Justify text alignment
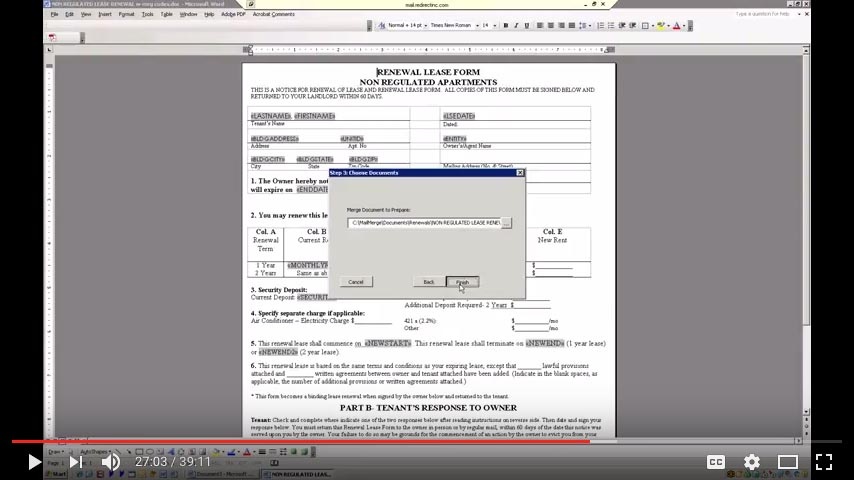The width and height of the screenshot is (854, 480). pos(571,26)
